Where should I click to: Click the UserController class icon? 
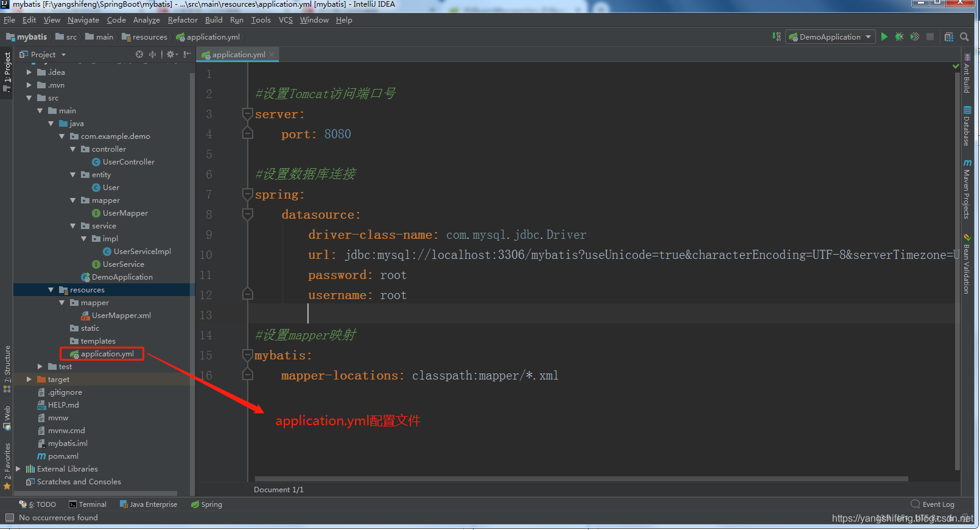(x=96, y=162)
